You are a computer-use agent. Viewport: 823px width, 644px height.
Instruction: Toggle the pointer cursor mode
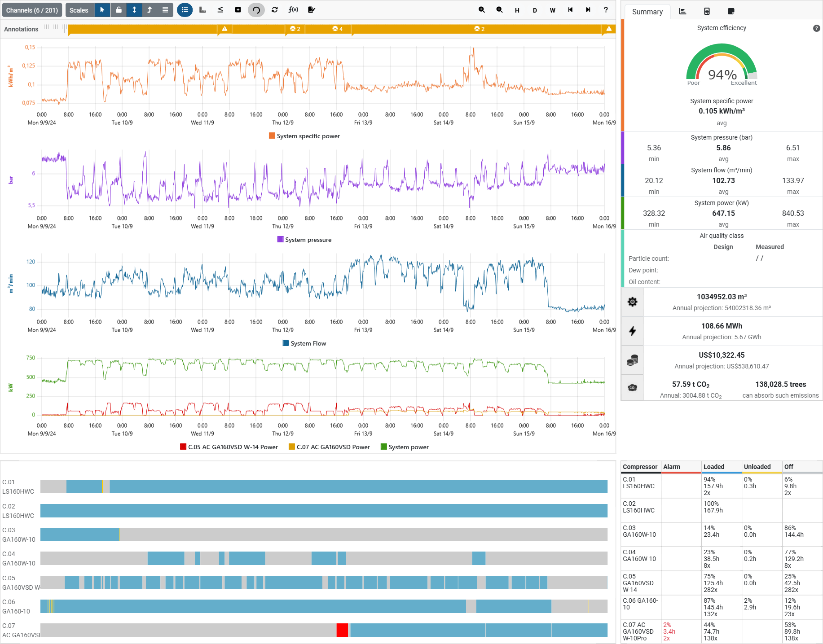[102, 10]
